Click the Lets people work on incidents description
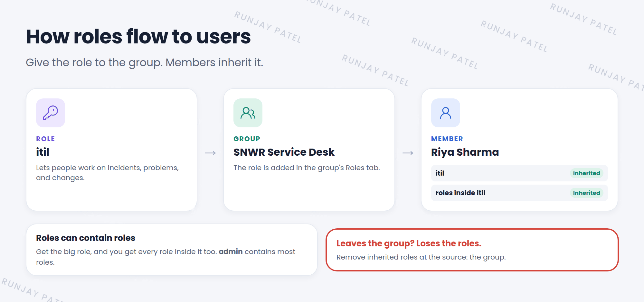This screenshot has width=644, height=302. pos(107,173)
